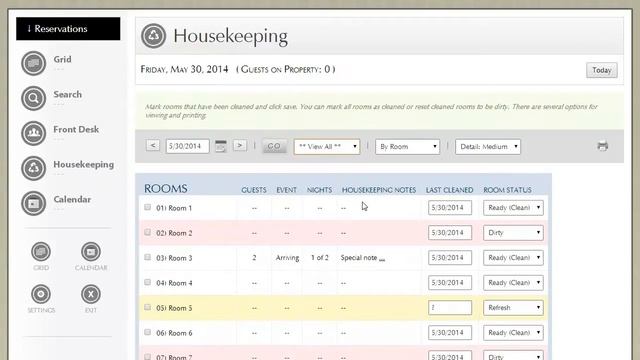Check the Room 3 checkbox
Viewport: 640px width, 360px height.
147,257
